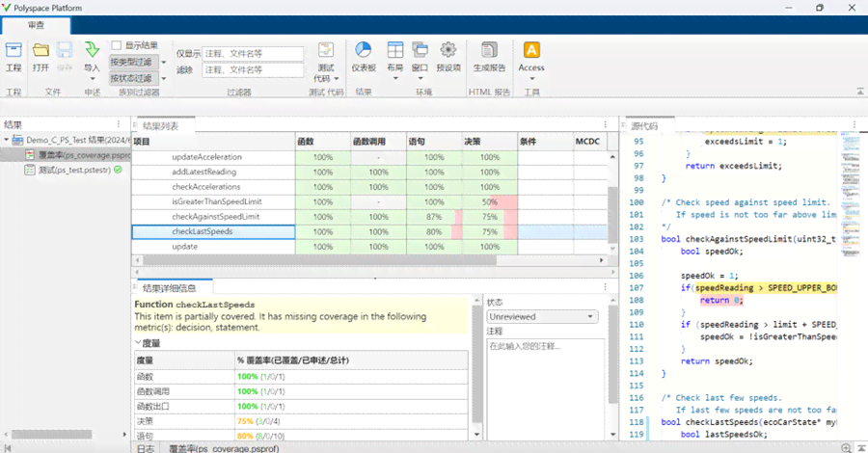The height and width of the screenshot is (453, 868).
Task: Click the collapse ribbon arrow icon
Action: tap(859, 92)
